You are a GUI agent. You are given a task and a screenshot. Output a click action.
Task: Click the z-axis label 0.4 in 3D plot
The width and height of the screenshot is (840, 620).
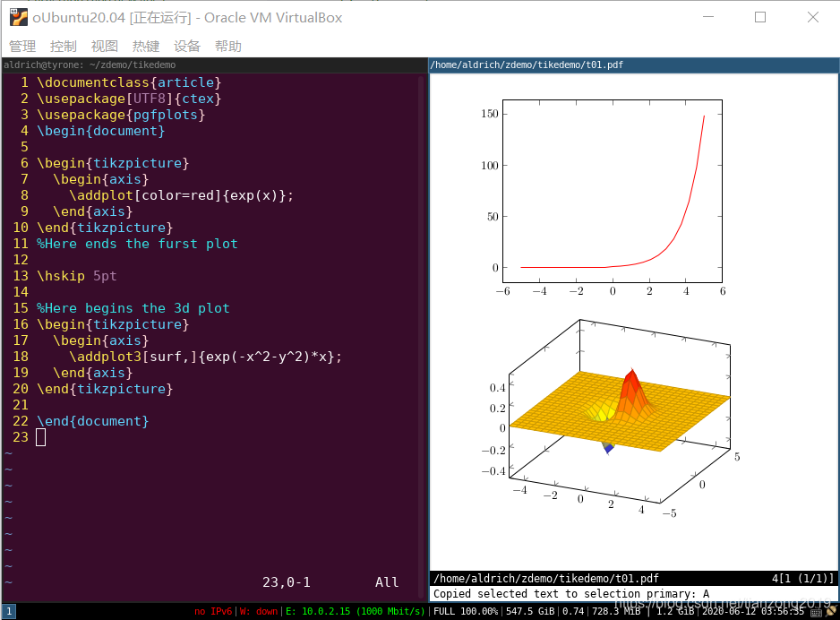(x=497, y=387)
